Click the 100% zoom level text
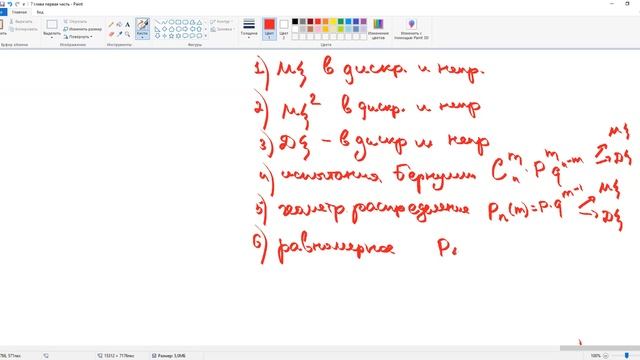This screenshot has width=640, height=360. 596,356
